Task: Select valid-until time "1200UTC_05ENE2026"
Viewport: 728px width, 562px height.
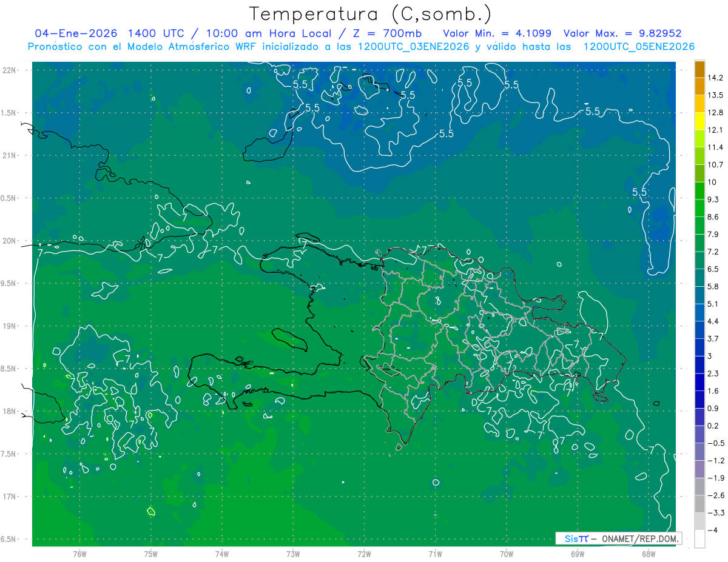Action: tap(639, 47)
